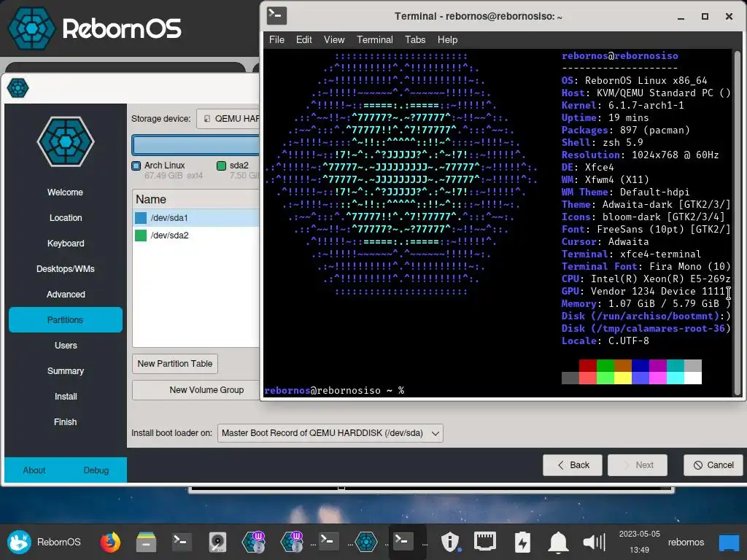The height and width of the screenshot is (560, 747).
Task: Click the Kernel line in terminal output
Action: coord(623,105)
